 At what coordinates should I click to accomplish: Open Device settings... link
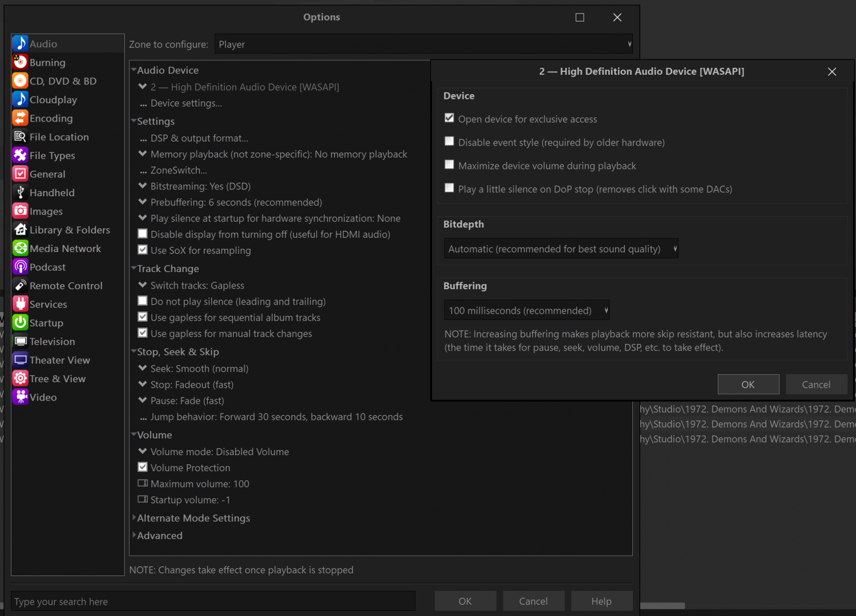[x=186, y=103]
